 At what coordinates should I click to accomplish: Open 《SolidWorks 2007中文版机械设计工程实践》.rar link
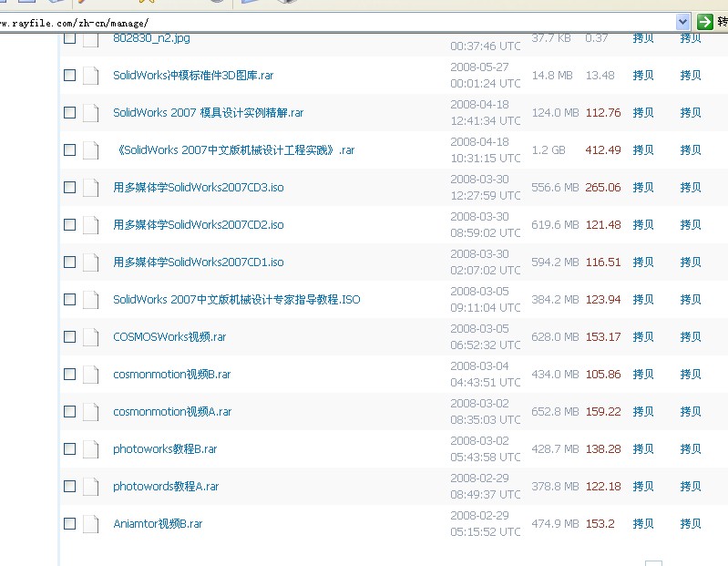tap(234, 150)
